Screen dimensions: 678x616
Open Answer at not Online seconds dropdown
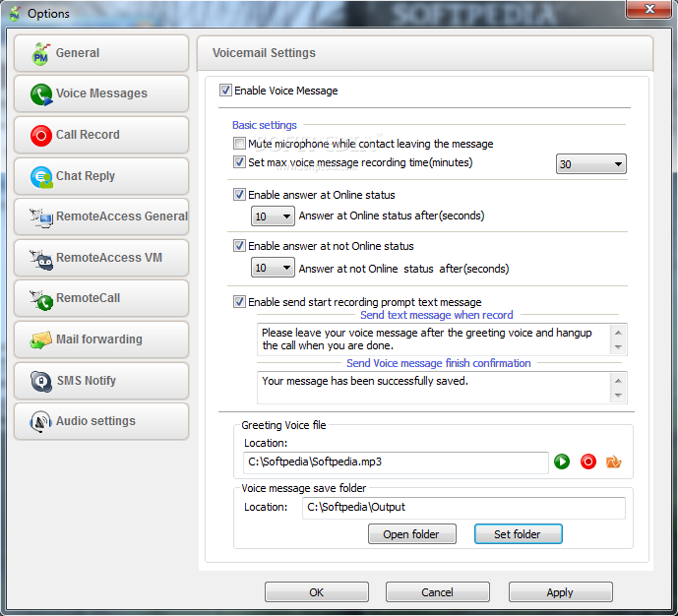pyautogui.click(x=273, y=268)
